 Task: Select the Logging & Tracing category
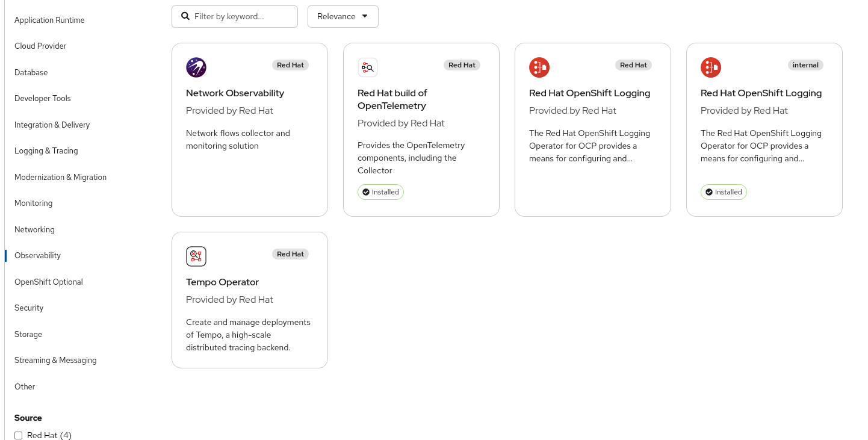46,150
